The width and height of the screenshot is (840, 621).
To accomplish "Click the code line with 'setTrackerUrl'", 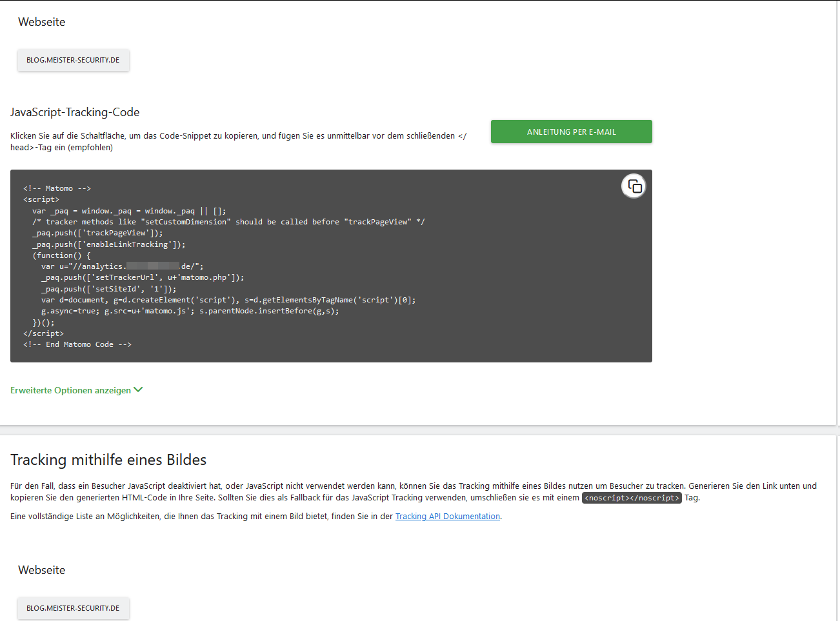I will (143, 278).
